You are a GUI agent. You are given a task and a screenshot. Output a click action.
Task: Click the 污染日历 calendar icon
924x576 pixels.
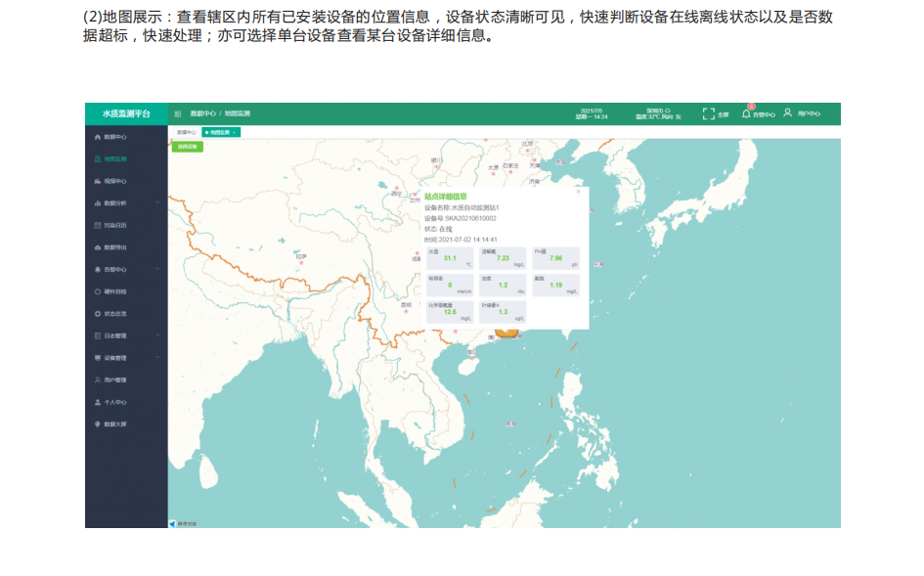pyautogui.click(x=97, y=225)
